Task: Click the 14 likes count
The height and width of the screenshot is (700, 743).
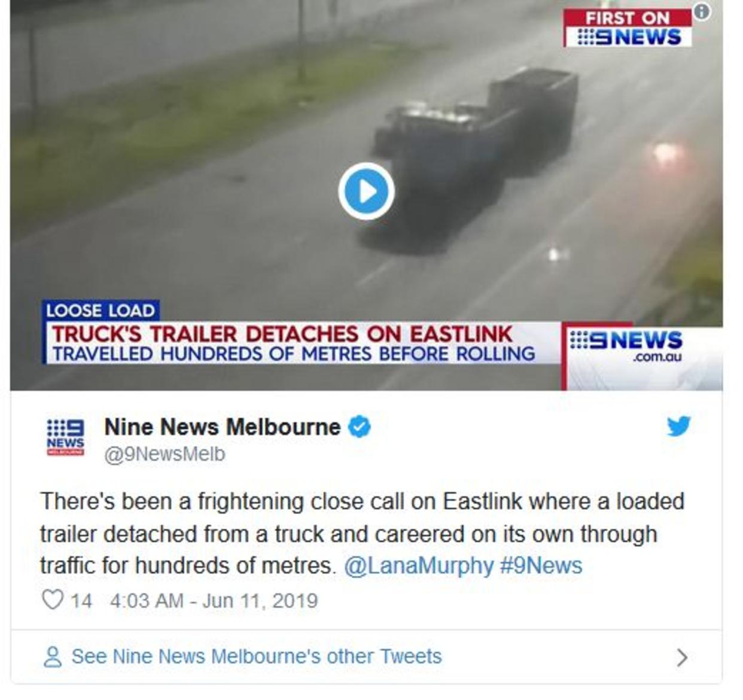Action: pyautogui.click(x=81, y=600)
